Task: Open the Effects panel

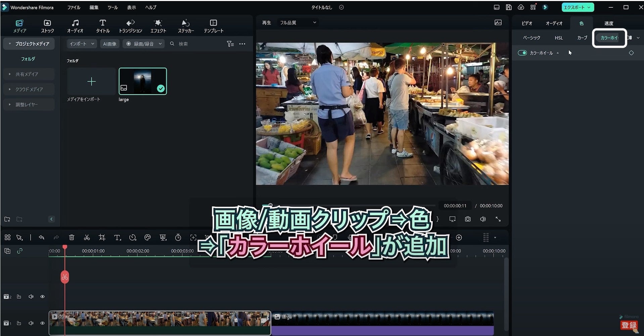Action: point(158,26)
